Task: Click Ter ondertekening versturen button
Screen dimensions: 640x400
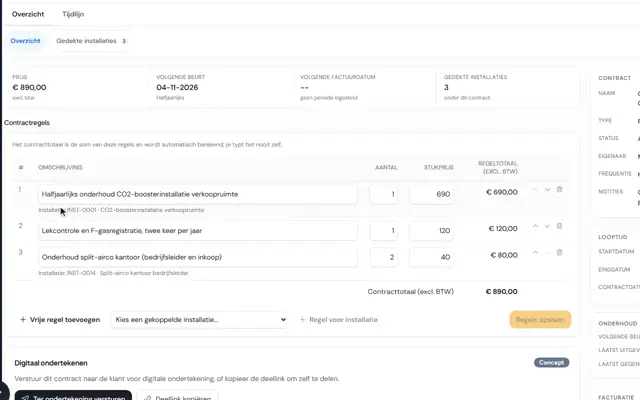Action: (x=73, y=395)
